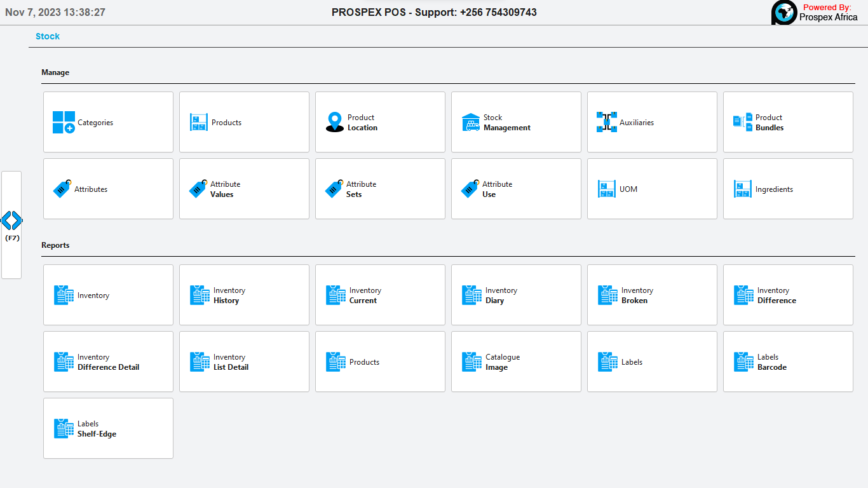Viewport: 868px width, 488px height.
Task: Click the Labels Shelf-Edge report icon
Action: [64, 428]
